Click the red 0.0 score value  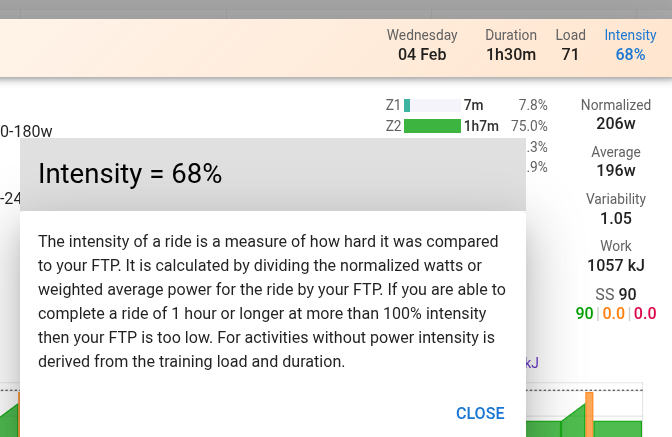tap(645, 313)
